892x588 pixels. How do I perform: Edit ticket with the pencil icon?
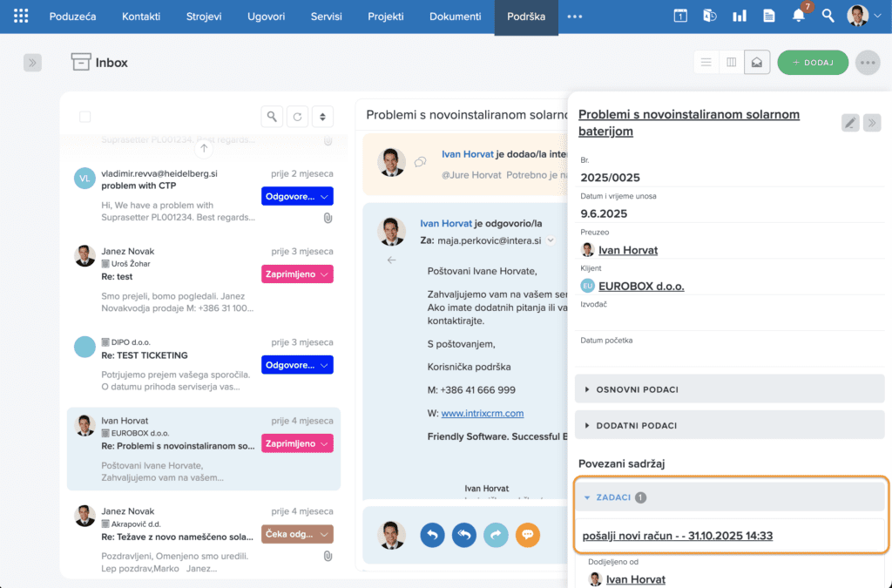pos(849,123)
